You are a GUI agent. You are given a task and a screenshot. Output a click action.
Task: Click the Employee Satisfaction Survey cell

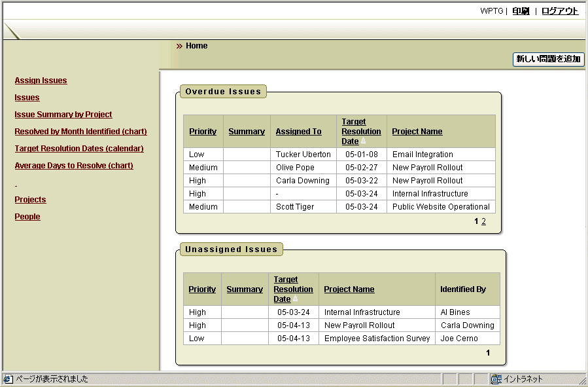tap(377, 338)
